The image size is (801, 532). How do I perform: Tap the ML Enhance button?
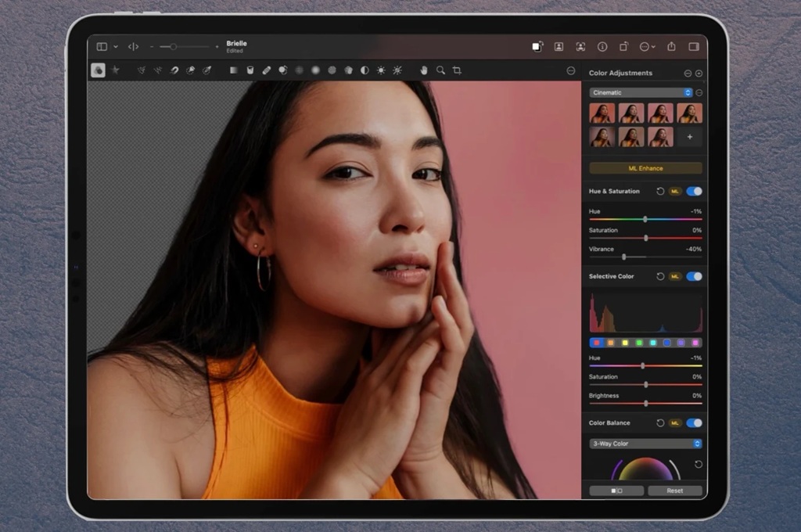tap(644, 167)
